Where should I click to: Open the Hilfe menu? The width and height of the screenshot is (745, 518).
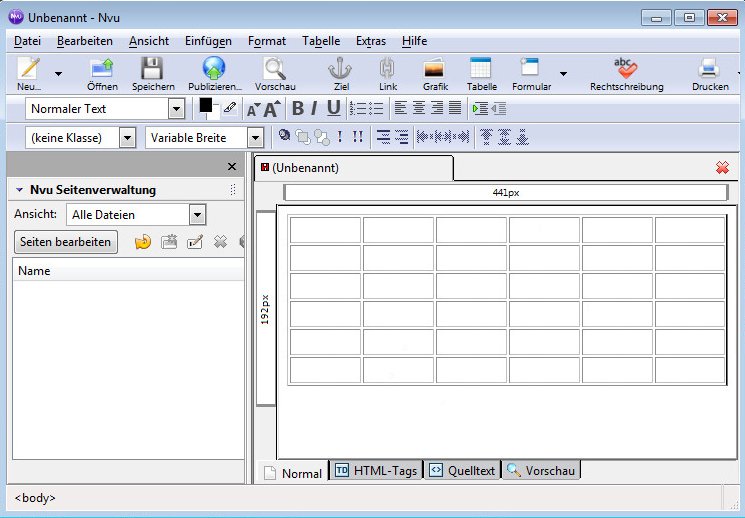414,41
